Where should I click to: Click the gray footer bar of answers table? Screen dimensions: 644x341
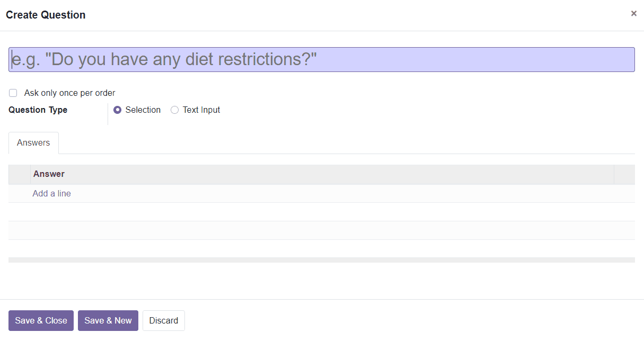point(322,260)
